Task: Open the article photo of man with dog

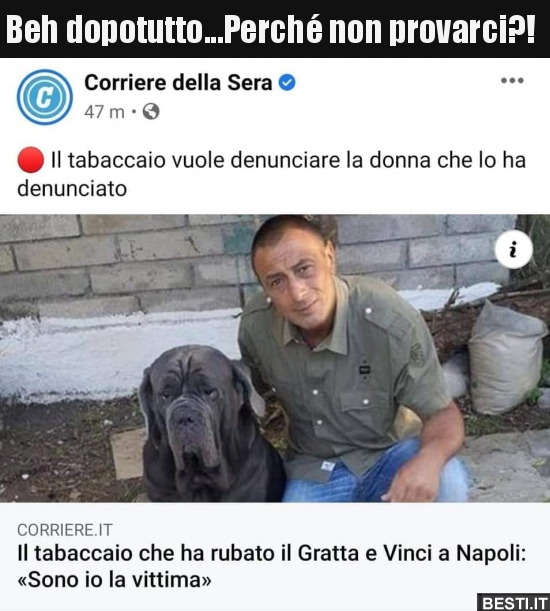Action: [275, 358]
